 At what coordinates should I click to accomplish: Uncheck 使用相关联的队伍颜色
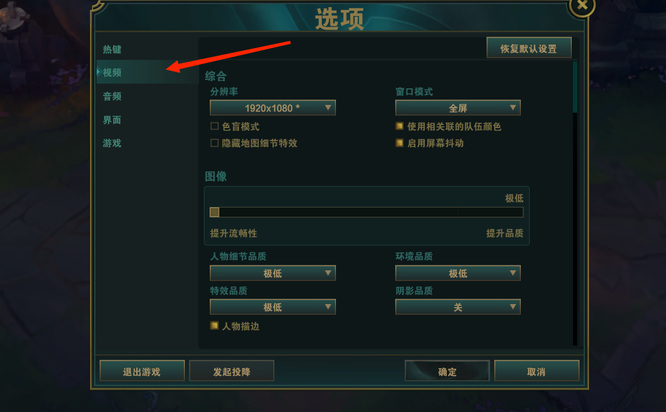coord(400,127)
